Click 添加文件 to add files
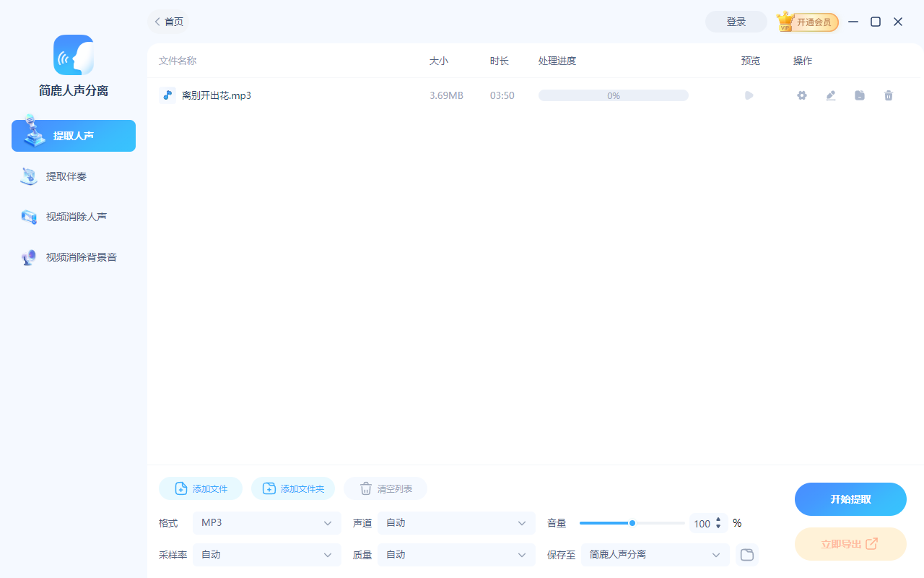 [200, 488]
